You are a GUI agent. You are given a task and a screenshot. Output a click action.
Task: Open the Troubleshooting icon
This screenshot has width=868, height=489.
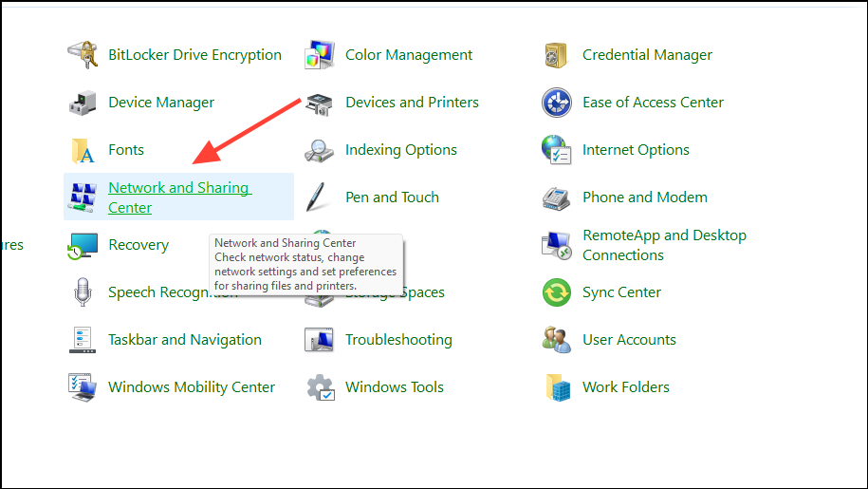(x=320, y=340)
